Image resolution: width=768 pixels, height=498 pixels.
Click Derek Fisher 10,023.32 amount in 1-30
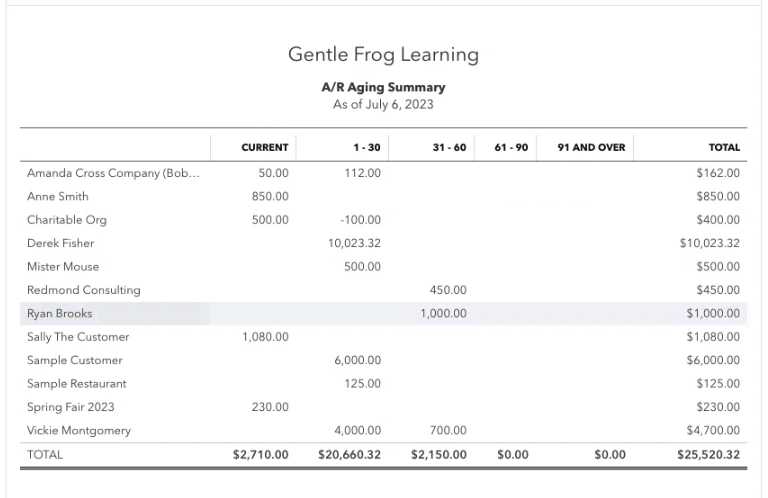point(354,243)
